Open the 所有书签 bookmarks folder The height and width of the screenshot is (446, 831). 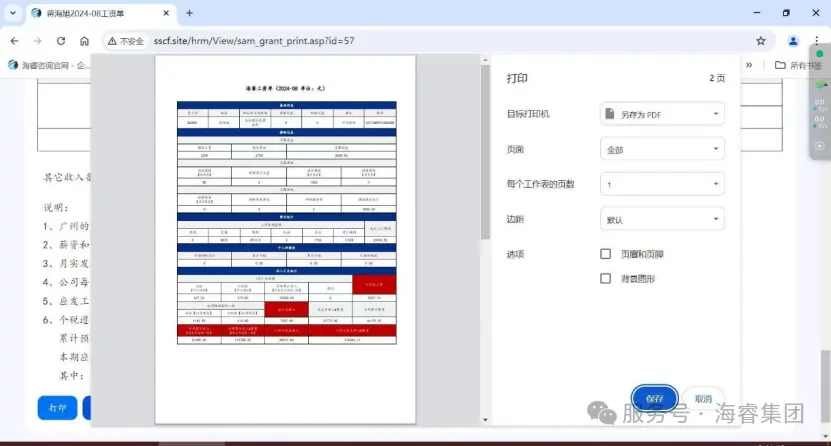(x=797, y=65)
